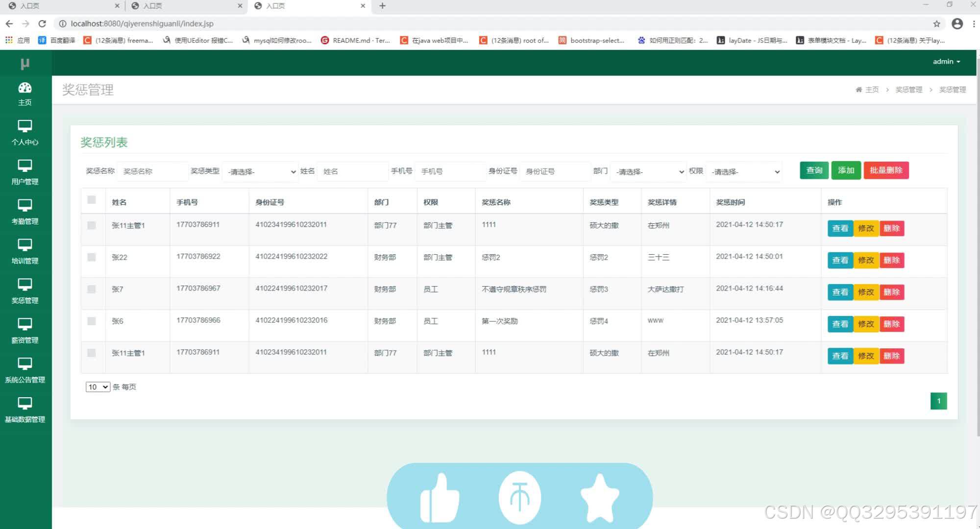Open 个人中心 monitor icon in sidebar
The width and height of the screenshot is (980, 529).
[x=24, y=126]
